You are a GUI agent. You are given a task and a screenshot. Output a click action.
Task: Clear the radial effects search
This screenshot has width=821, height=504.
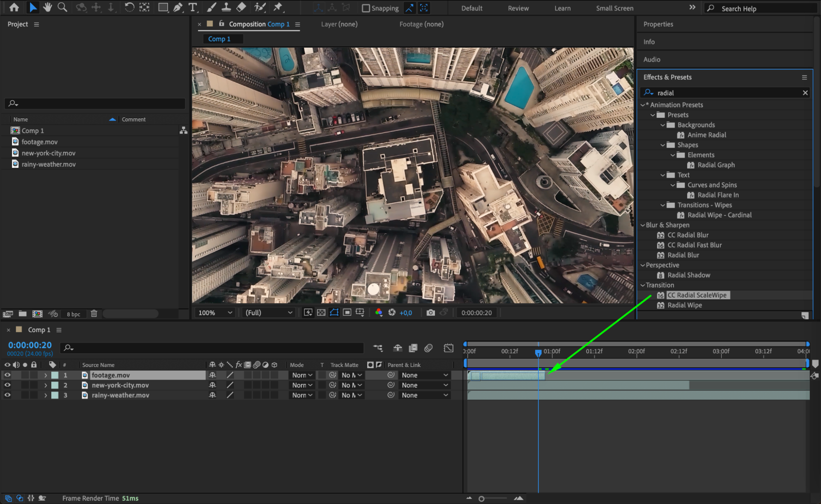tap(805, 93)
